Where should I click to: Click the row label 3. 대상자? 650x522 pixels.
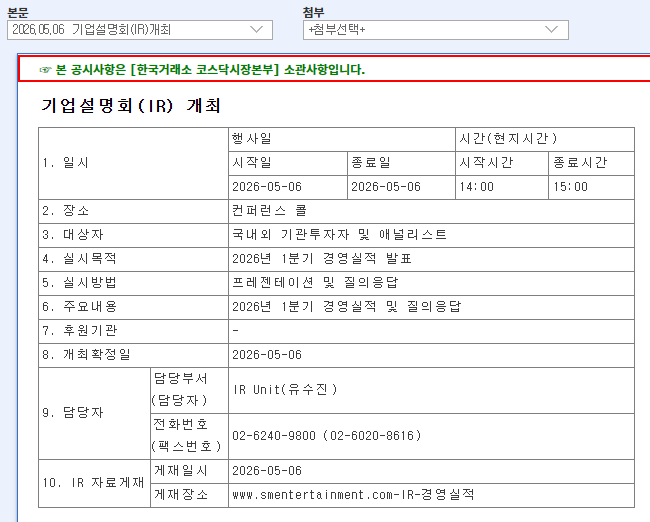(73, 235)
